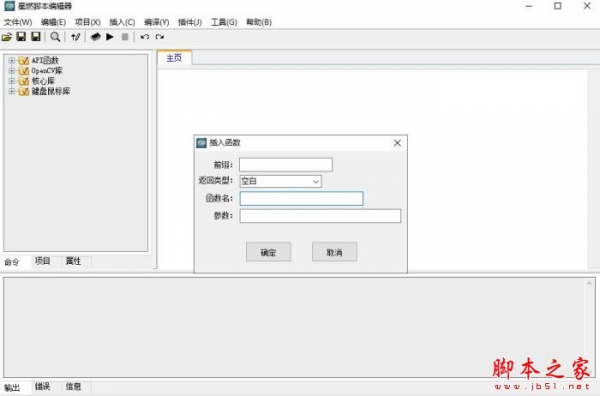This screenshot has height=396, width=600.
Task: Click the app icon in 插入函数 dialog title
Action: click(x=201, y=143)
